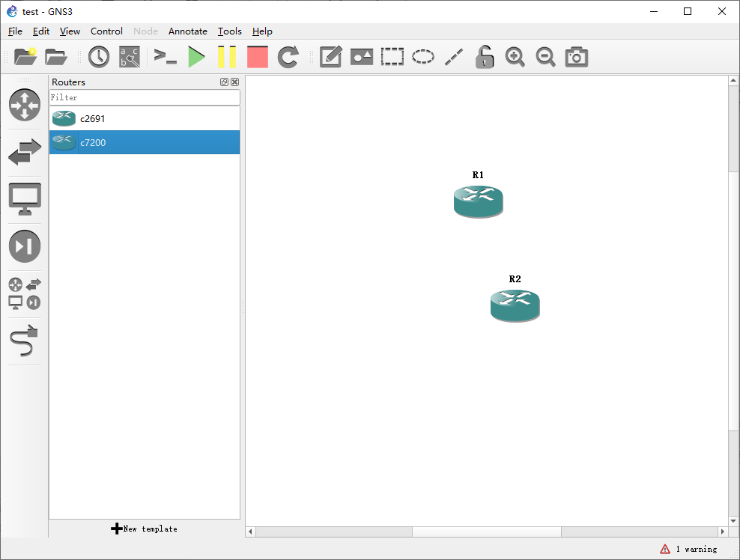This screenshot has height=560, width=740.
Task: Browse security devices icon
Action: tap(25, 246)
